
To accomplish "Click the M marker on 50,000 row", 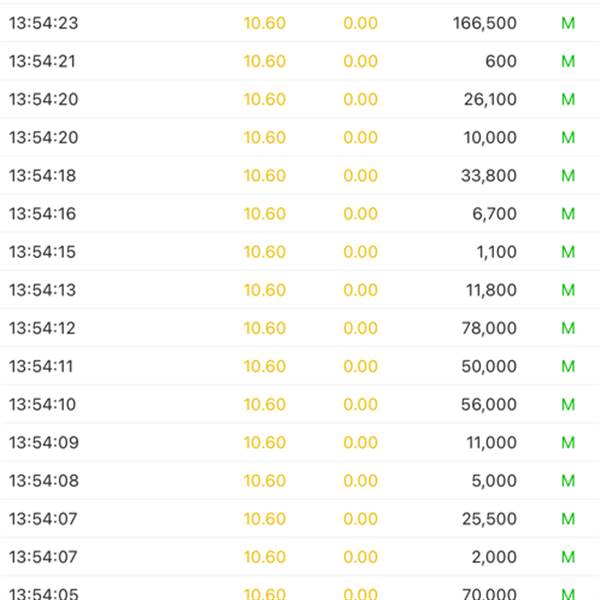I will (x=568, y=366).
